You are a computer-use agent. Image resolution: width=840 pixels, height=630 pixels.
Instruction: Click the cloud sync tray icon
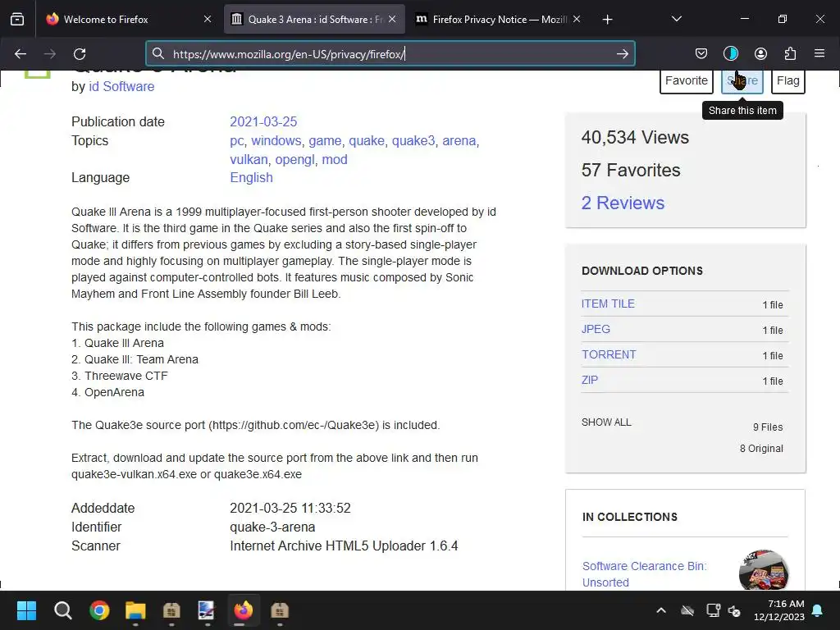[x=687, y=610]
